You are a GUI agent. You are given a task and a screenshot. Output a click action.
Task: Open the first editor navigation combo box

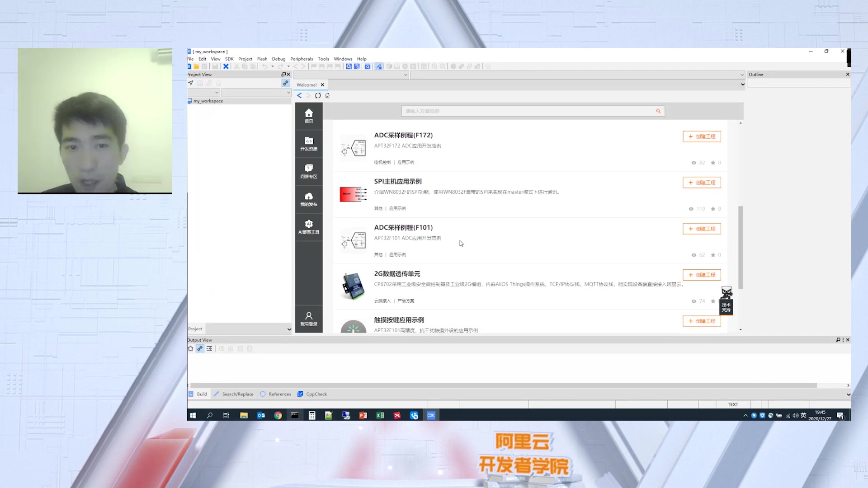351,75
